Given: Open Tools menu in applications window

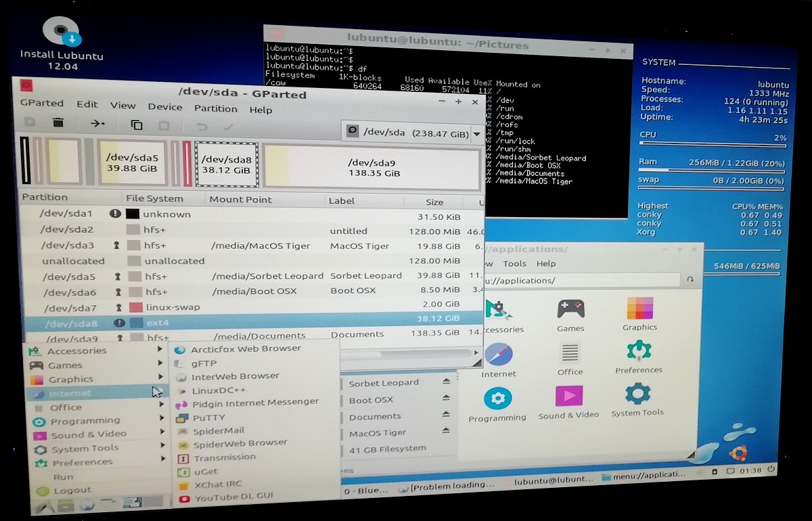Looking at the screenshot, I should click(x=514, y=264).
